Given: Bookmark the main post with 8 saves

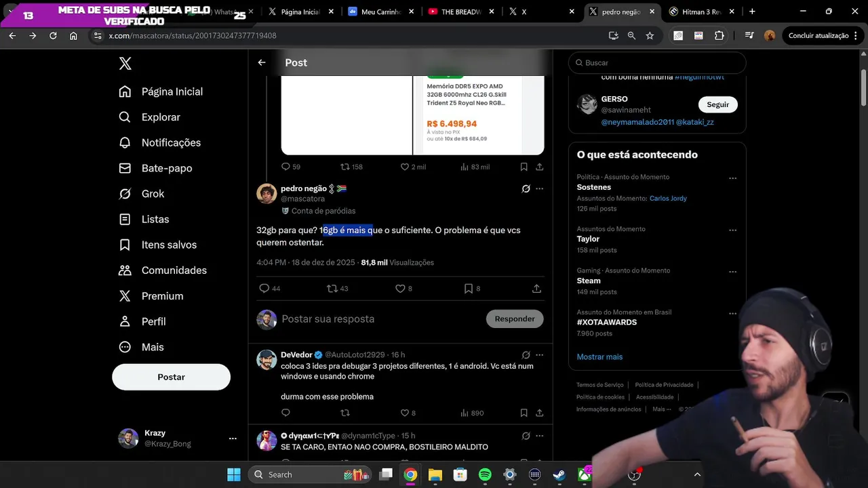Looking at the screenshot, I should 468,288.
